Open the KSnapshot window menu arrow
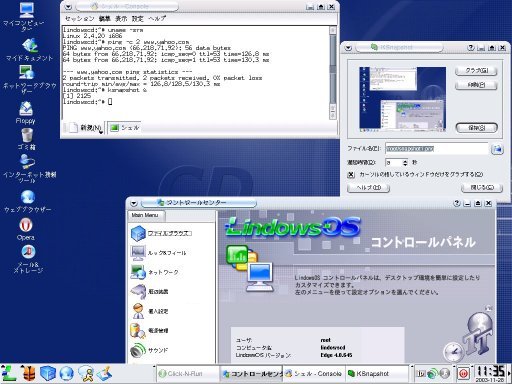512x384 pixels. pos(348,48)
